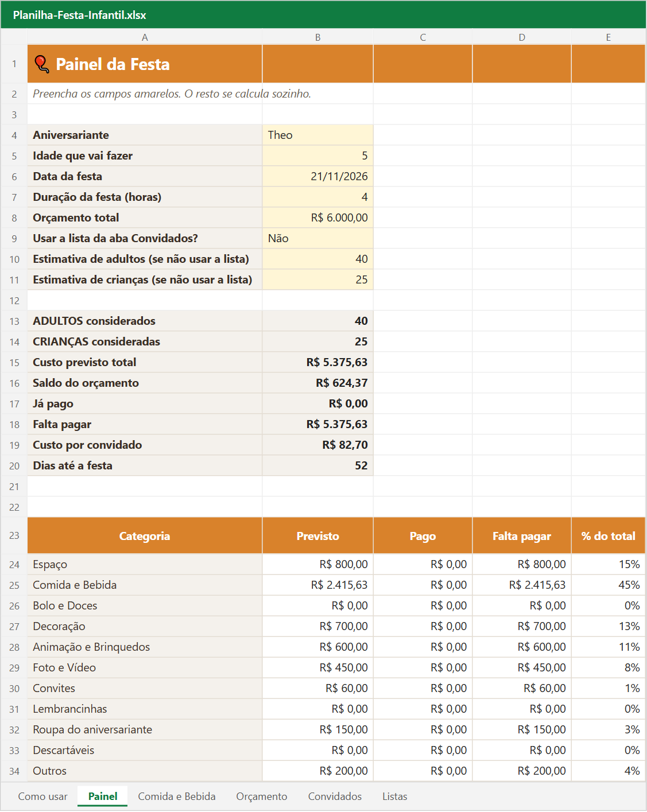Click the Previsto value R$ 2.415,63
Image resolution: width=647 pixels, height=812 pixels.
click(317, 585)
